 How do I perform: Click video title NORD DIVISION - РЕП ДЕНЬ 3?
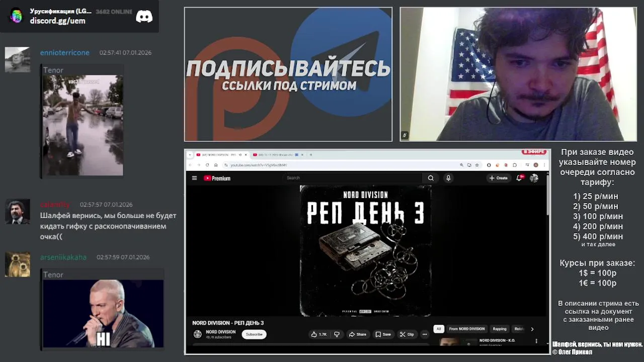click(228, 323)
